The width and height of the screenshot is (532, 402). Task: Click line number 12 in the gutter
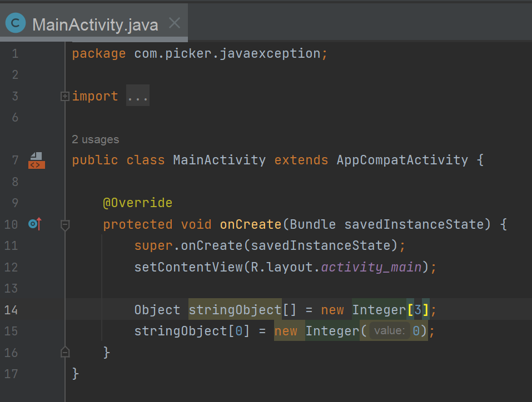pos(11,267)
